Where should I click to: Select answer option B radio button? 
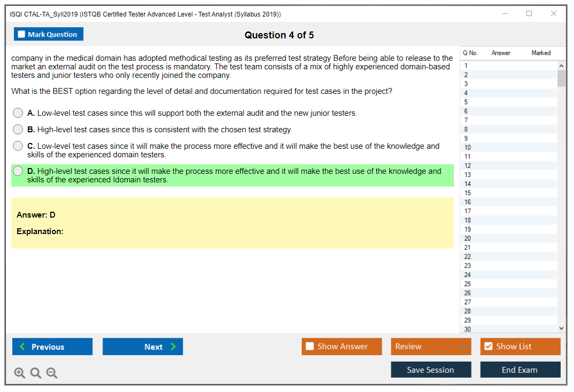pyautogui.click(x=18, y=130)
